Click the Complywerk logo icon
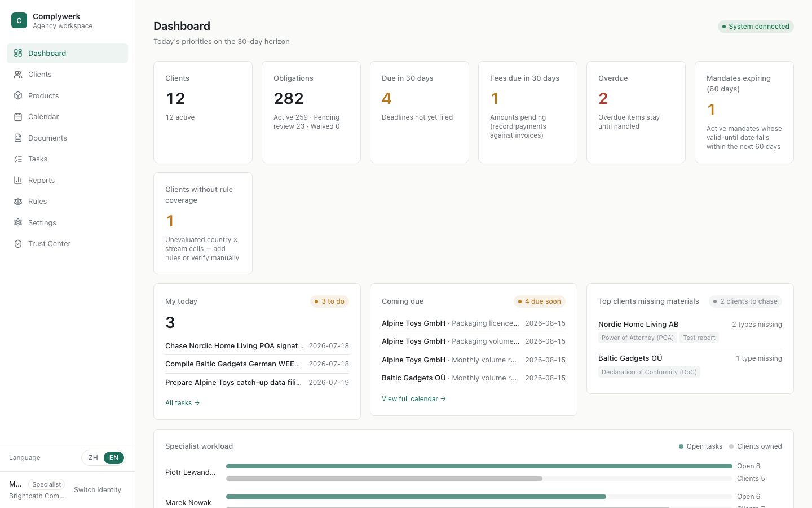Viewport: 812px width, 508px height. tap(19, 20)
